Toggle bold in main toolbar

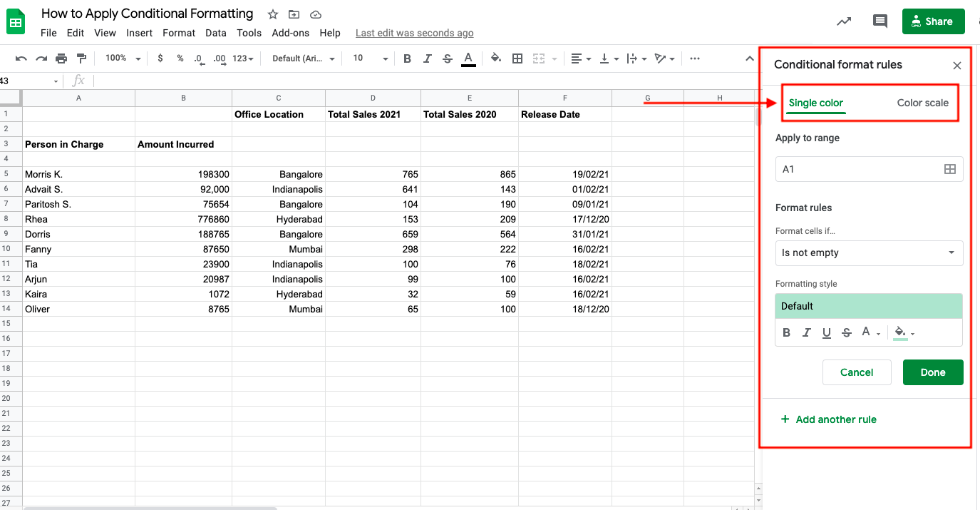coord(407,58)
